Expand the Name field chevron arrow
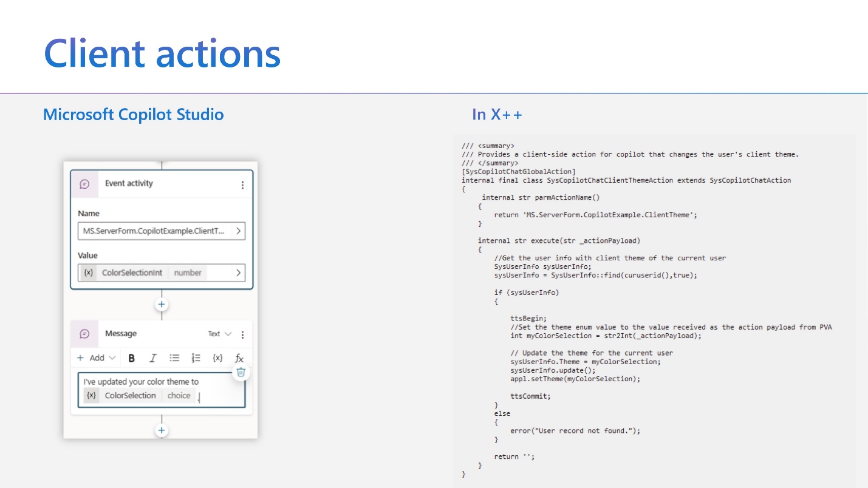This screenshot has height=488, width=868. pos(238,231)
